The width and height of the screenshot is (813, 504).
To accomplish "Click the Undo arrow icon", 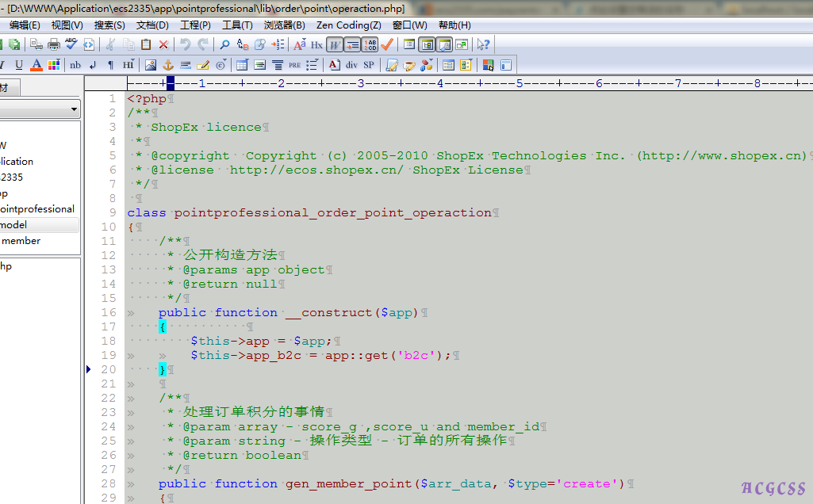I will [x=185, y=44].
